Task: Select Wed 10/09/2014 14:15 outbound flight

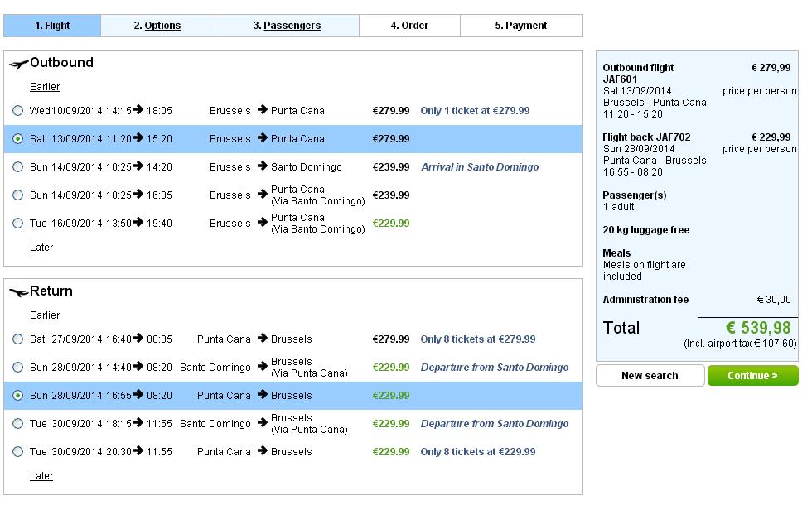Action: 18,111
